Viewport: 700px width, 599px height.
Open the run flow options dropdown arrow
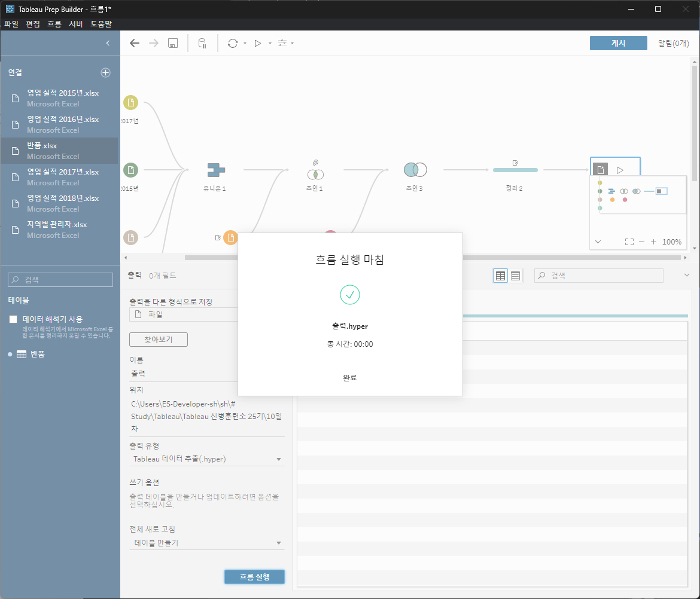coord(270,44)
